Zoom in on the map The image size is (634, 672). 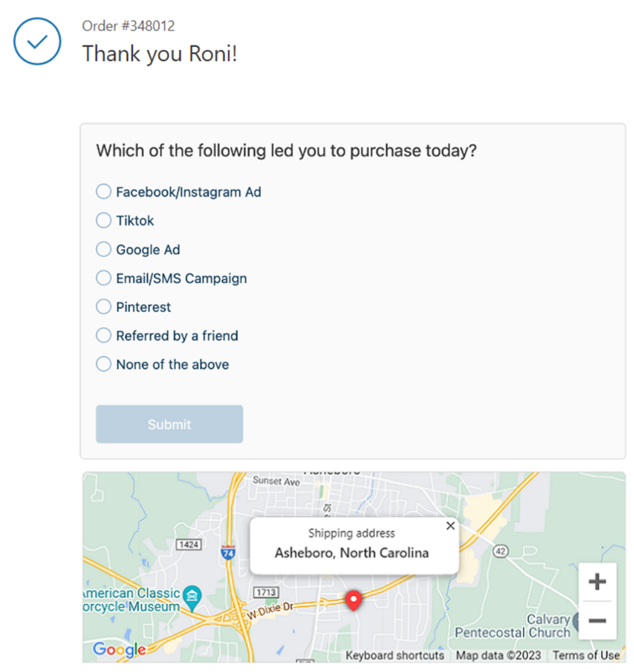[x=597, y=582]
